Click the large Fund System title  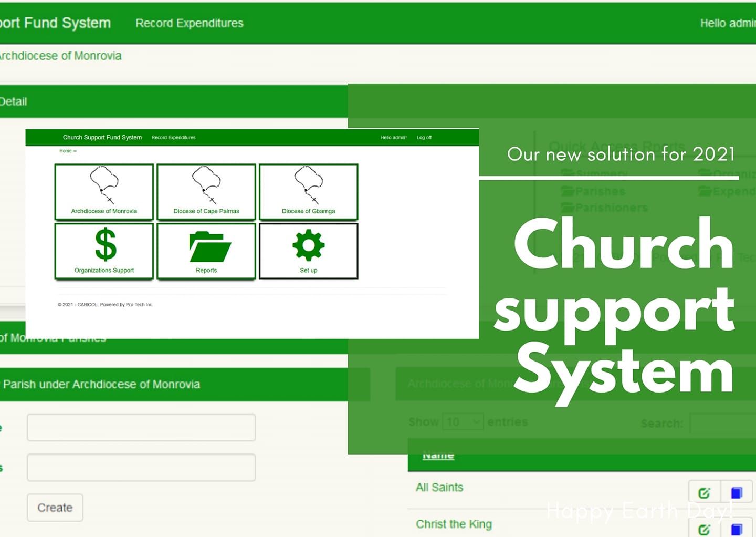tap(55, 23)
